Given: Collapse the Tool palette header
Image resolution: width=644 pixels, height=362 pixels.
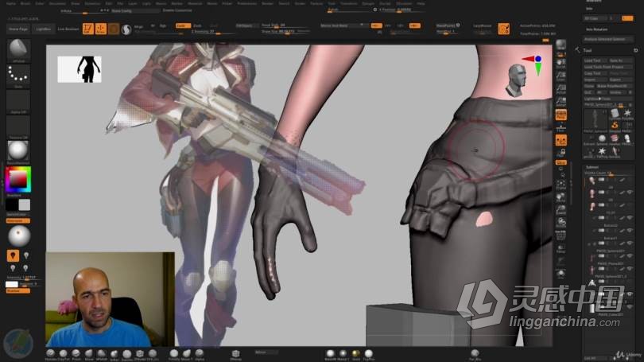Looking at the screenshot, I should 588,50.
